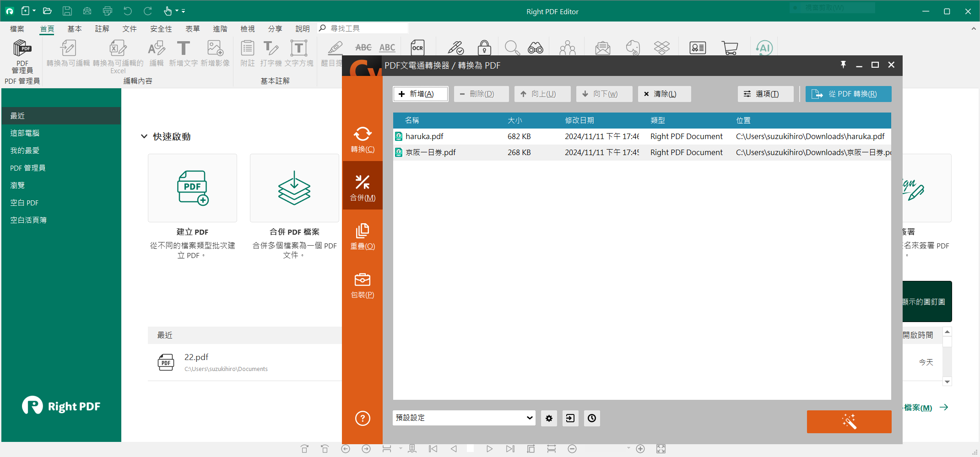Open the shopping cart icon
This screenshot has height=457, width=980.
coord(730,48)
